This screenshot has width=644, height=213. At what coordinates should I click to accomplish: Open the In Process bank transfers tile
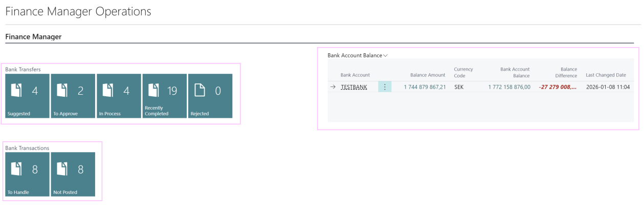coord(119,96)
